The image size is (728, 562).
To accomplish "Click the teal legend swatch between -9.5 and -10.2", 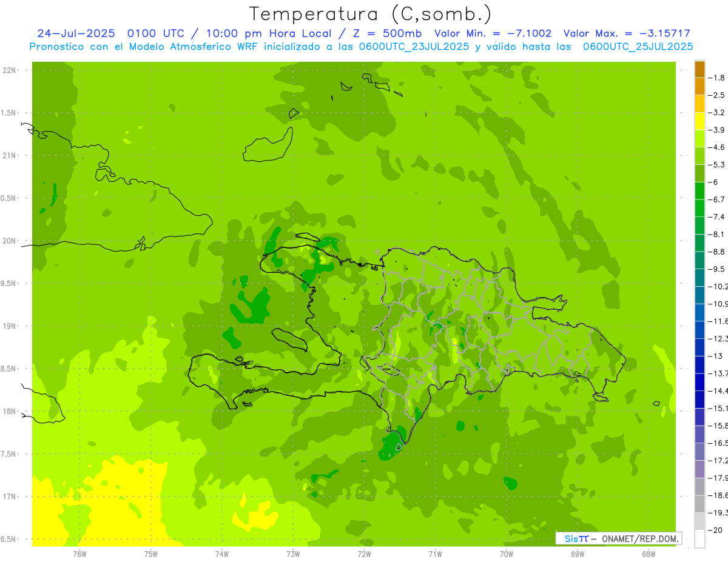I will [x=699, y=278].
